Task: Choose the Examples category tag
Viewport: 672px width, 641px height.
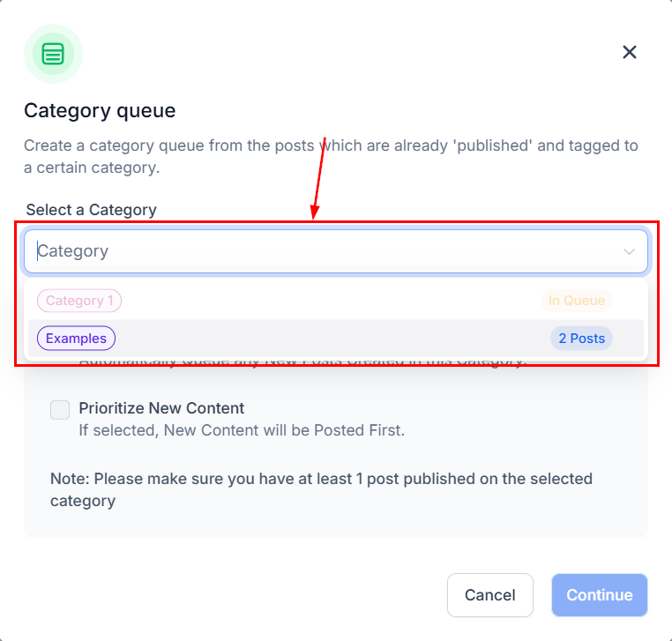Action: (76, 338)
